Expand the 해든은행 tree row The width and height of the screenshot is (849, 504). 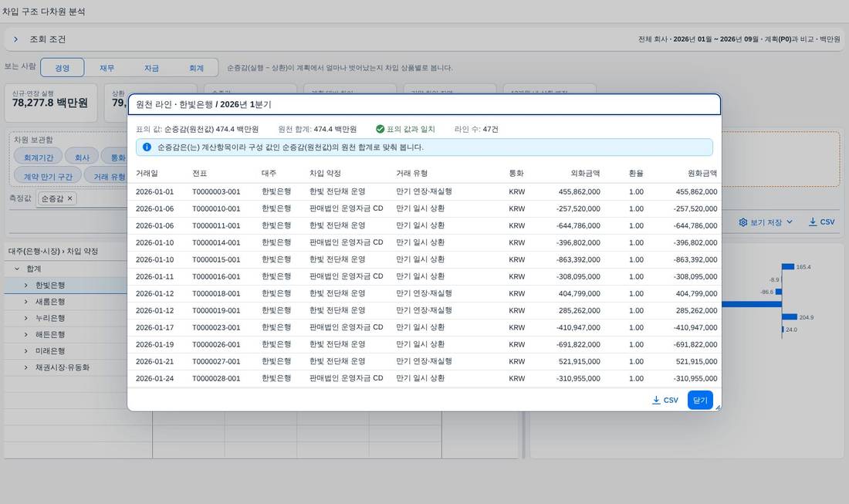(x=25, y=334)
